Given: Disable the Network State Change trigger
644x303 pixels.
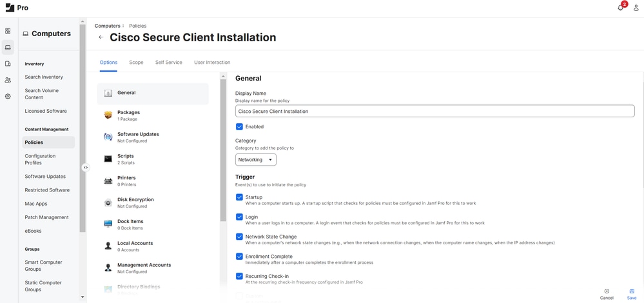Looking at the screenshot, I should pyautogui.click(x=239, y=237).
